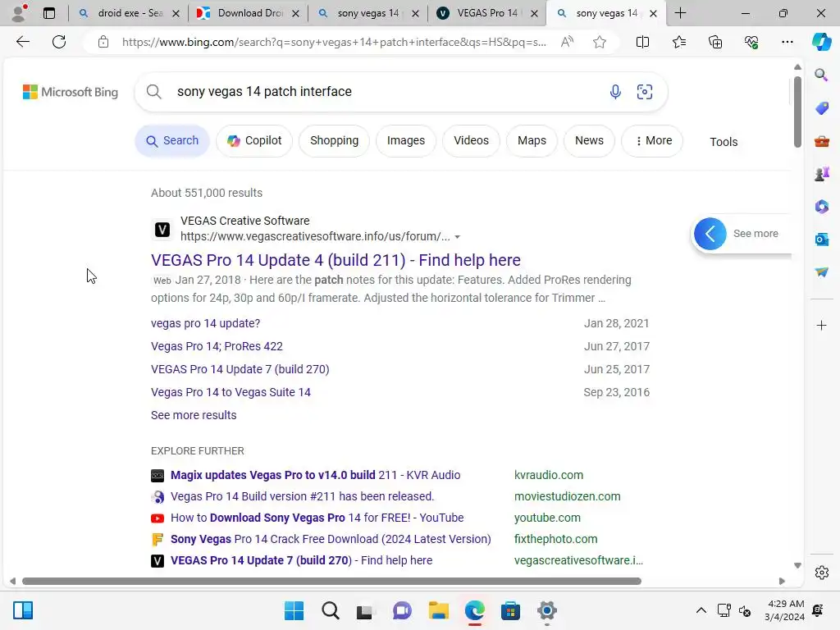Open sidebar tools briefcase icon

[x=821, y=141]
